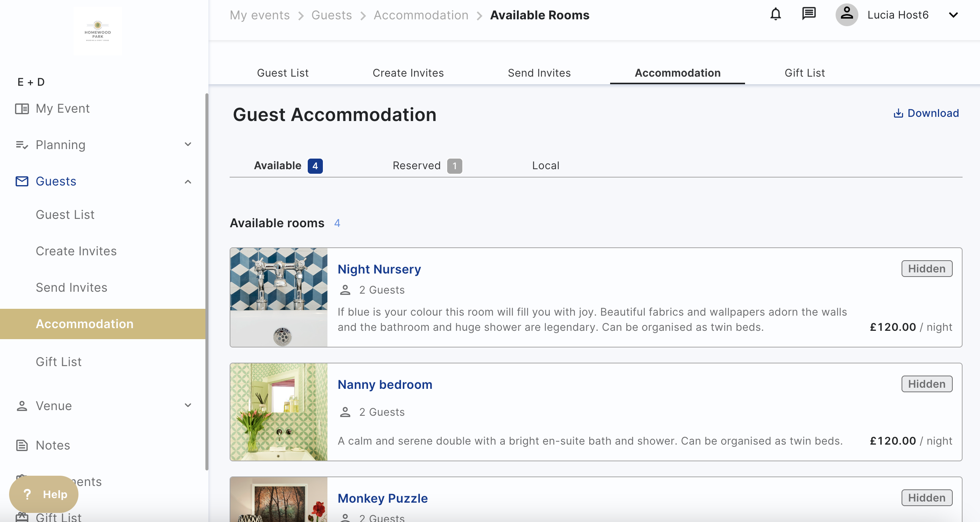Click the Guests envelope icon
980x522 pixels.
point(22,181)
